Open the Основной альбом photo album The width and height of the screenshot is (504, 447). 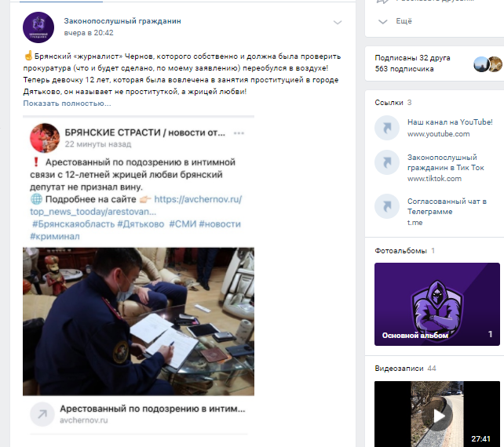[436, 304]
